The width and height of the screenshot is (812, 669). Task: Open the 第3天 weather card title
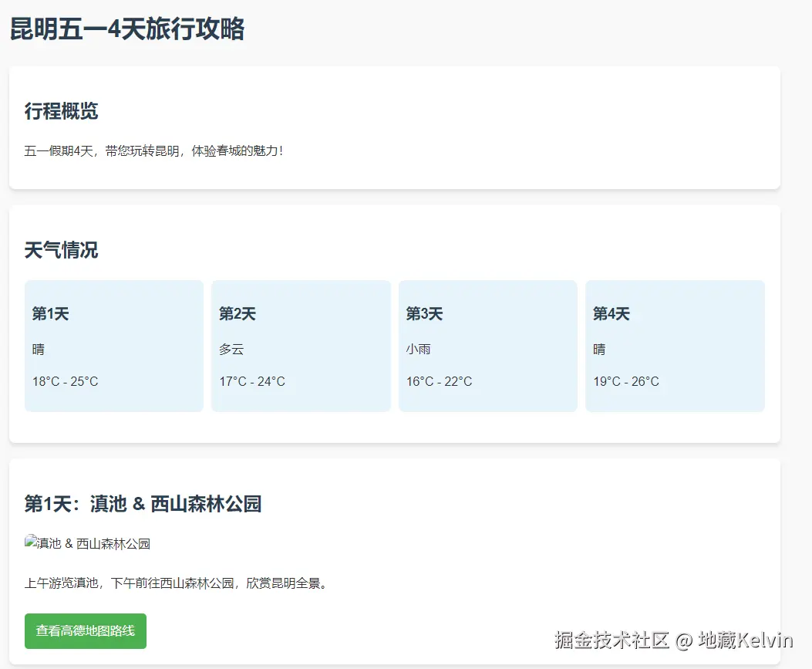tap(424, 313)
